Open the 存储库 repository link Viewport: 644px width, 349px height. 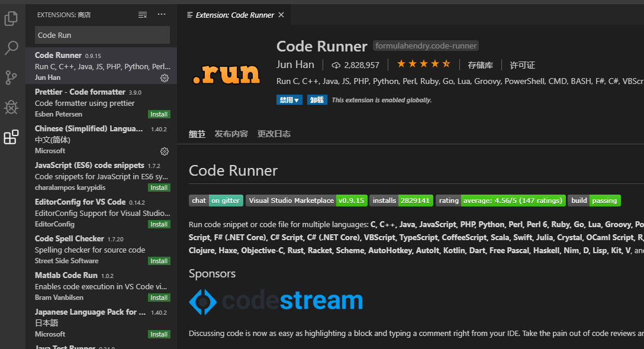pos(480,65)
